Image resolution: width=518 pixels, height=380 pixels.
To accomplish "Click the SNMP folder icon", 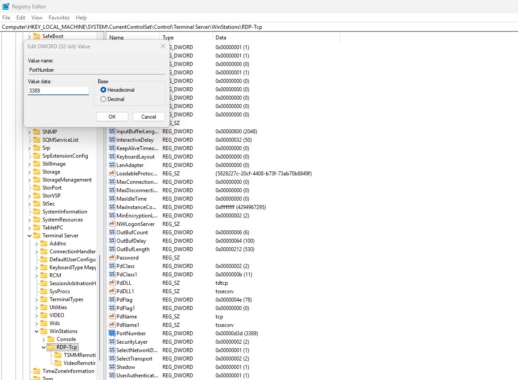I will [x=37, y=132].
